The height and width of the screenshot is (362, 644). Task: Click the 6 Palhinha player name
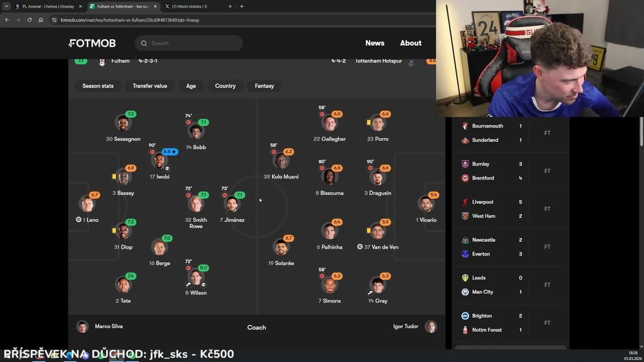330,247
